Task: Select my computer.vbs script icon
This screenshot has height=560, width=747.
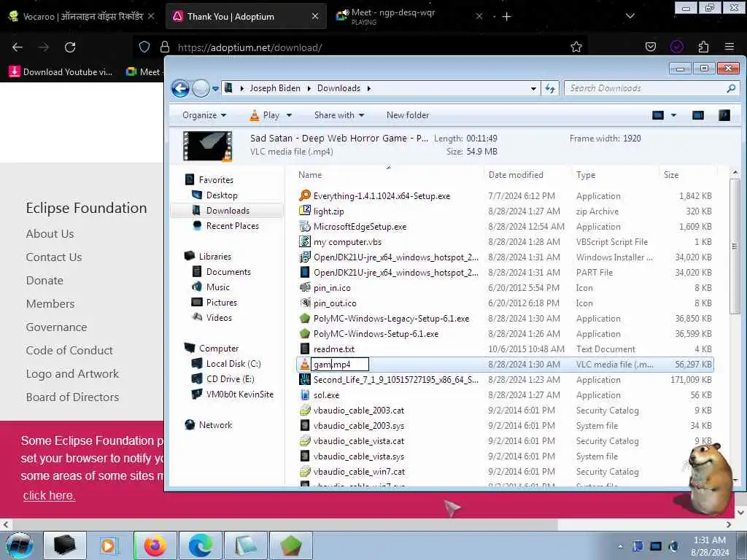Action: [x=305, y=242]
